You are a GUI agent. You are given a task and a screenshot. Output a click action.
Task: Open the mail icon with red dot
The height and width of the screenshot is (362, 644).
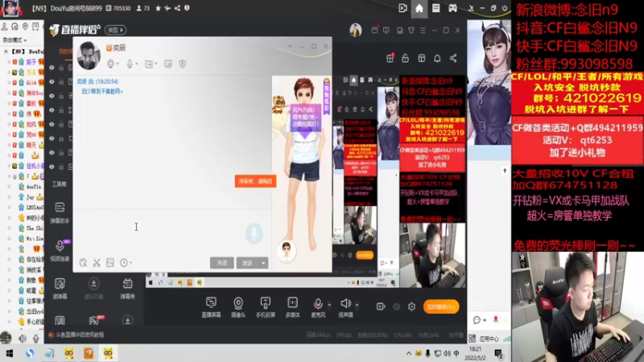(374, 30)
